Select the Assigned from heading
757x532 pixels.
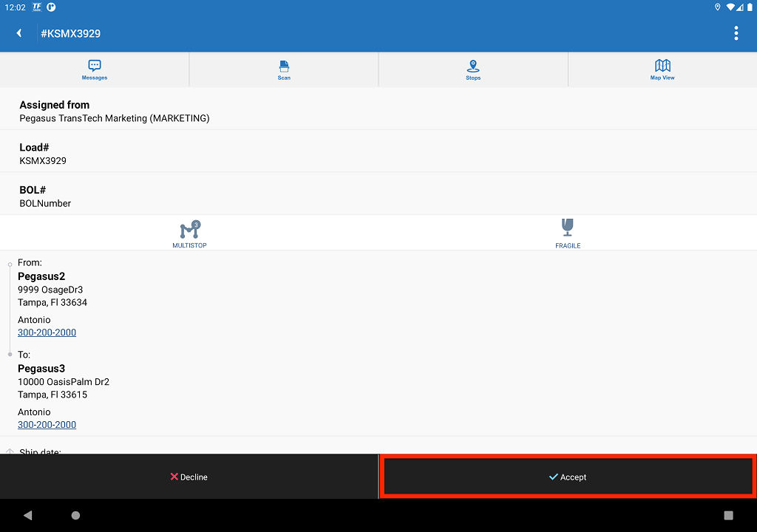[55, 105]
